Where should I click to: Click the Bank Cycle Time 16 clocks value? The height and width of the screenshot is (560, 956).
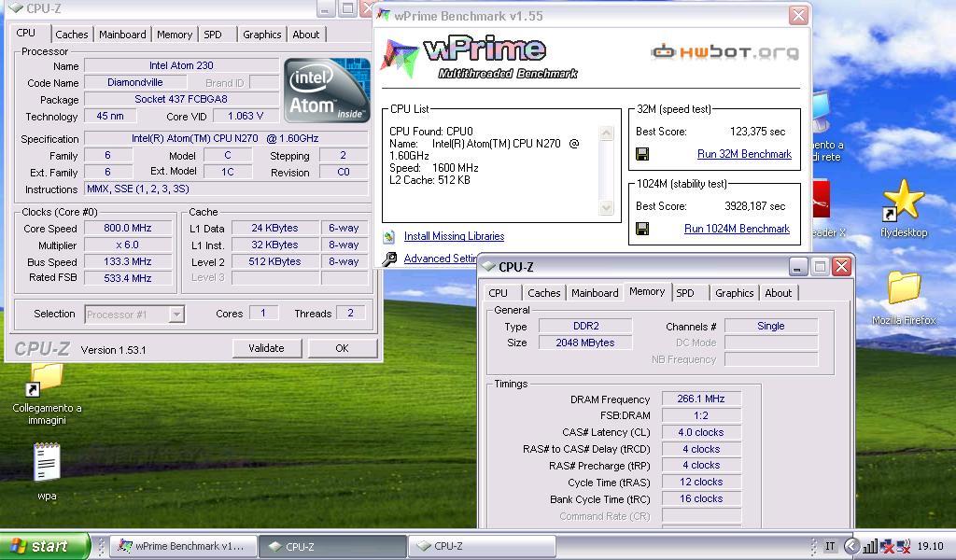pyautogui.click(x=701, y=498)
